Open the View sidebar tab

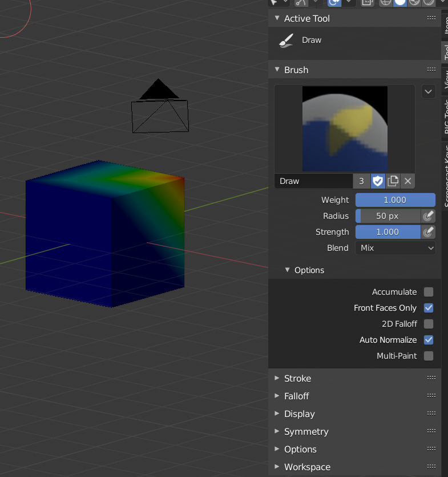446,78
